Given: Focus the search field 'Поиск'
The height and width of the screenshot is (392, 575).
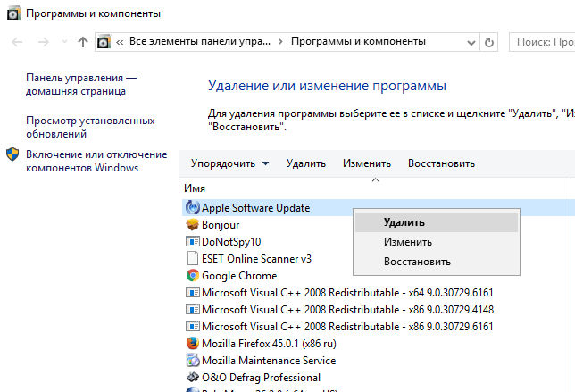Looking at the screenshot, I should point(542,42).
